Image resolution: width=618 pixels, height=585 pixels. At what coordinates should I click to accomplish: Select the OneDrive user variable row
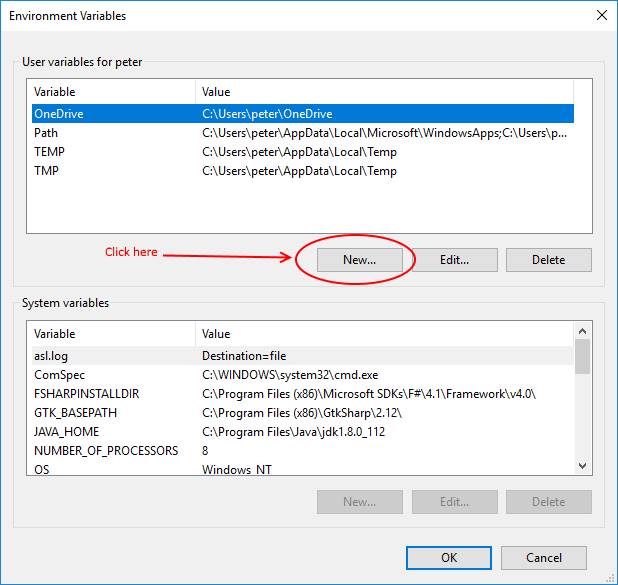pyautogui.click(x=59, y=114)
